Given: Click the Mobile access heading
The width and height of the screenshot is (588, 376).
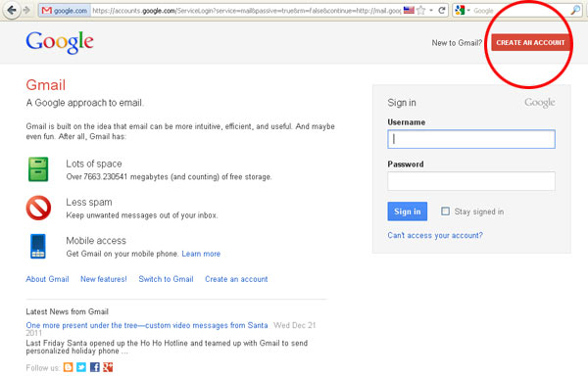Looking at the screenshot, I should point(96,241).
